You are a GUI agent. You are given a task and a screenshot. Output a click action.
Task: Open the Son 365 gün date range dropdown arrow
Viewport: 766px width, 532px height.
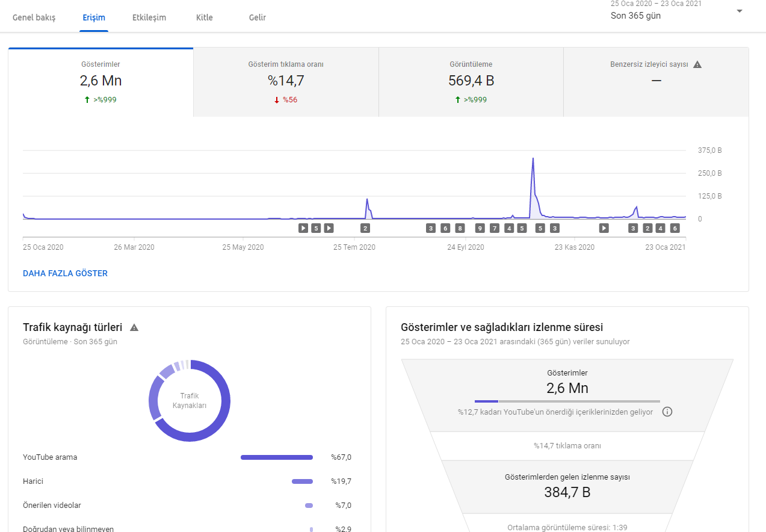click(740, 11)
